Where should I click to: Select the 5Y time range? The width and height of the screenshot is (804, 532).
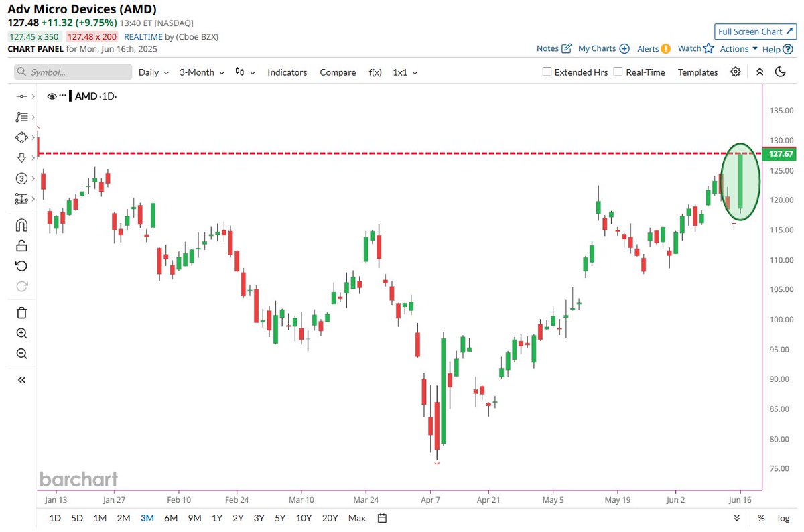click(281, 518)
